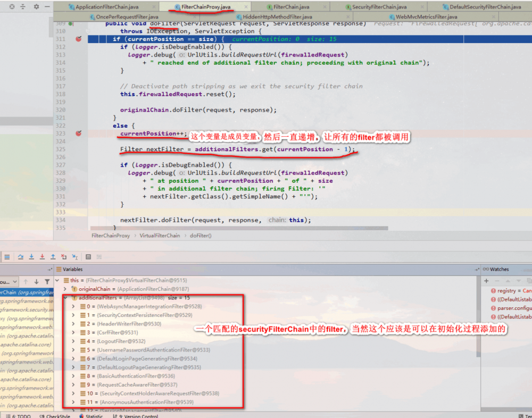532x418 pixels.
Task: Open the 6: TODO tool window
Action: tap(18, 416)
